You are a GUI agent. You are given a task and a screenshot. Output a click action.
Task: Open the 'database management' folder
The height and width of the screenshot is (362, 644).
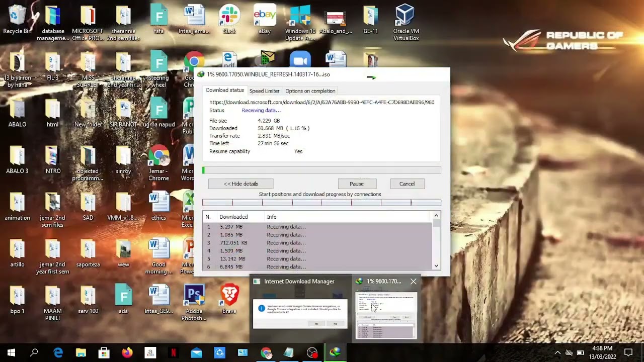(53, 23)
